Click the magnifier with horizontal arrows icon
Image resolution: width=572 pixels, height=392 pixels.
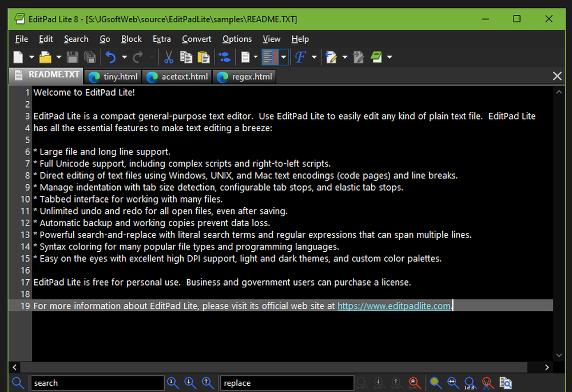click(453, 383)
